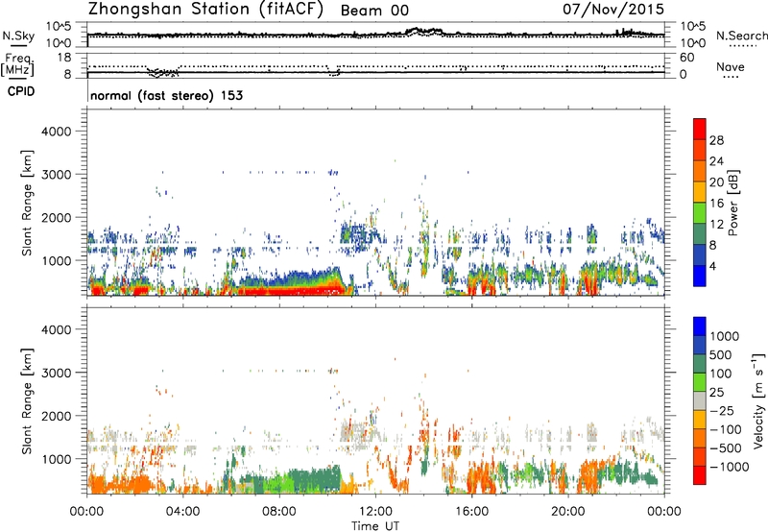Viewport: 768px width, 532px height.
Task: Click the "12:00" time tick label
Action: [375, 512]
